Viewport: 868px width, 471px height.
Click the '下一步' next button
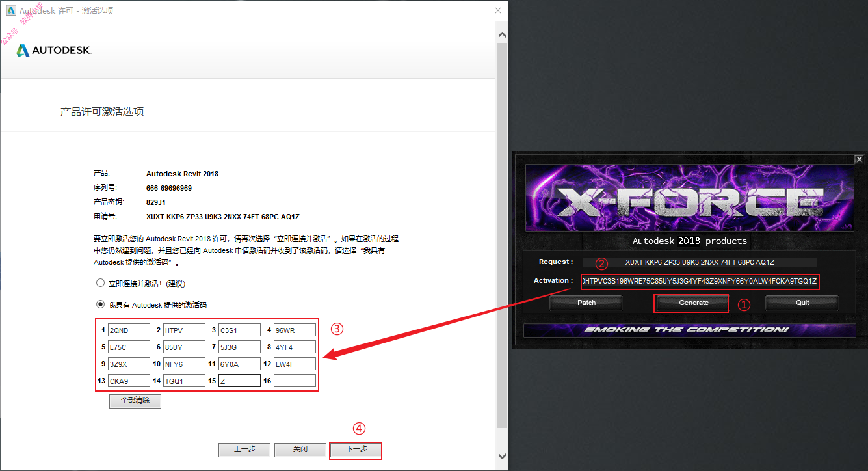(x=356, y=450)
